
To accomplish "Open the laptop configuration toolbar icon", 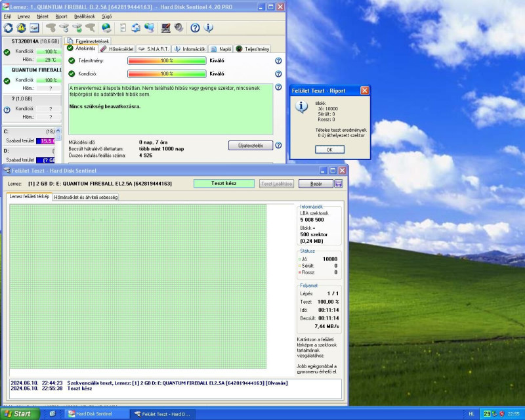I will click(165, 28).
